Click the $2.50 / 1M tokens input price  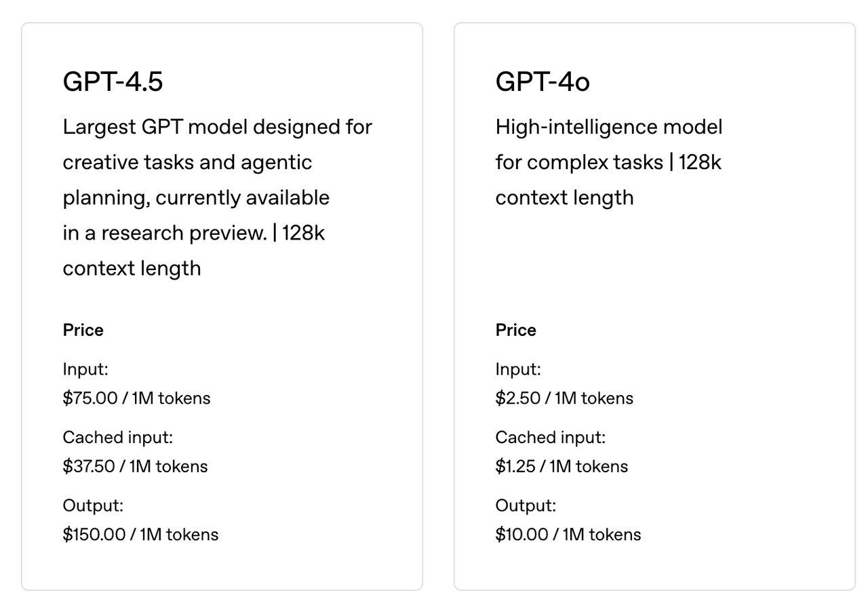564,398
